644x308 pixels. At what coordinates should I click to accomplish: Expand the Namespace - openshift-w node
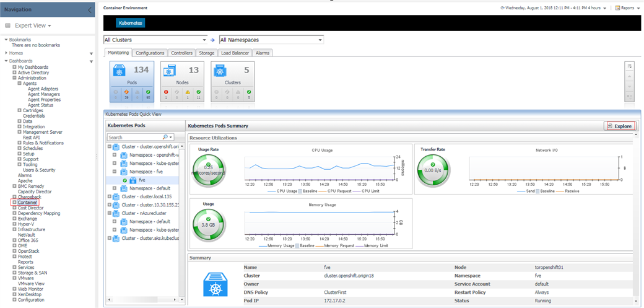click(x=115, y=155)
